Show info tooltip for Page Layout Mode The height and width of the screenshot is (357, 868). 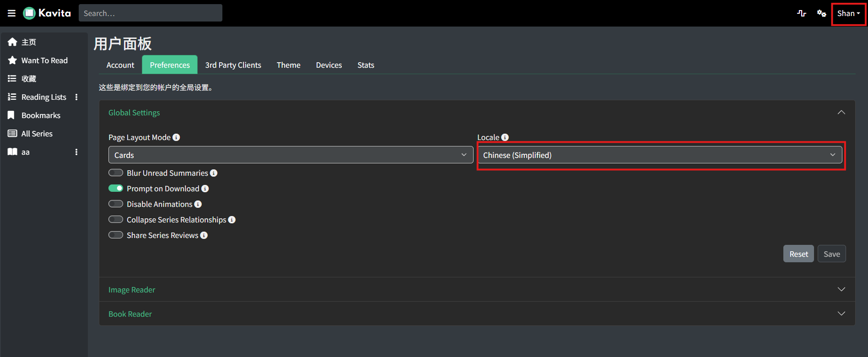[176, 137]
